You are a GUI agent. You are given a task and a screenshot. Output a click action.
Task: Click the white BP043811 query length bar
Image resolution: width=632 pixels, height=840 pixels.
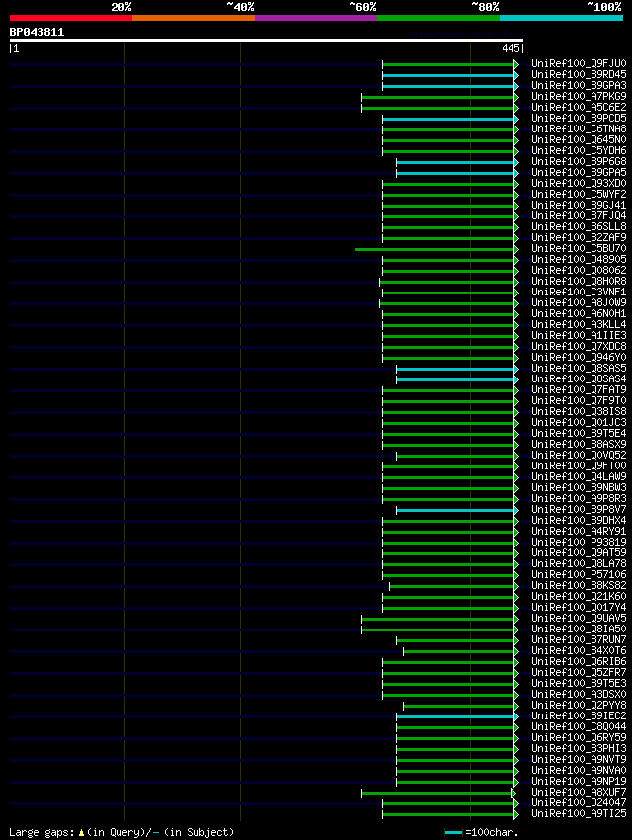point(266,41)
